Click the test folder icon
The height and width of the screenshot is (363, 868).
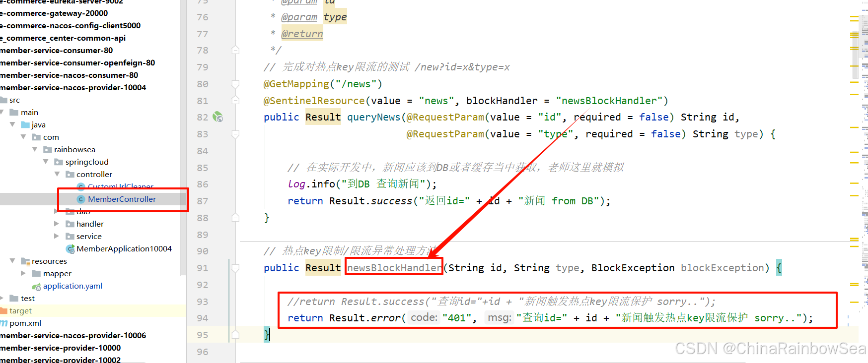[x=14, y=299]
